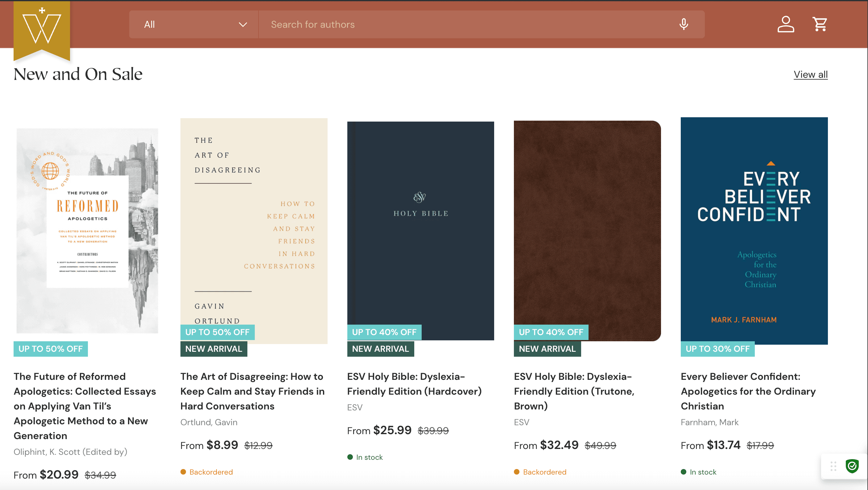Expand the All category dropdown
This screenshot has height=490, width=868.
tap(194, 24)
